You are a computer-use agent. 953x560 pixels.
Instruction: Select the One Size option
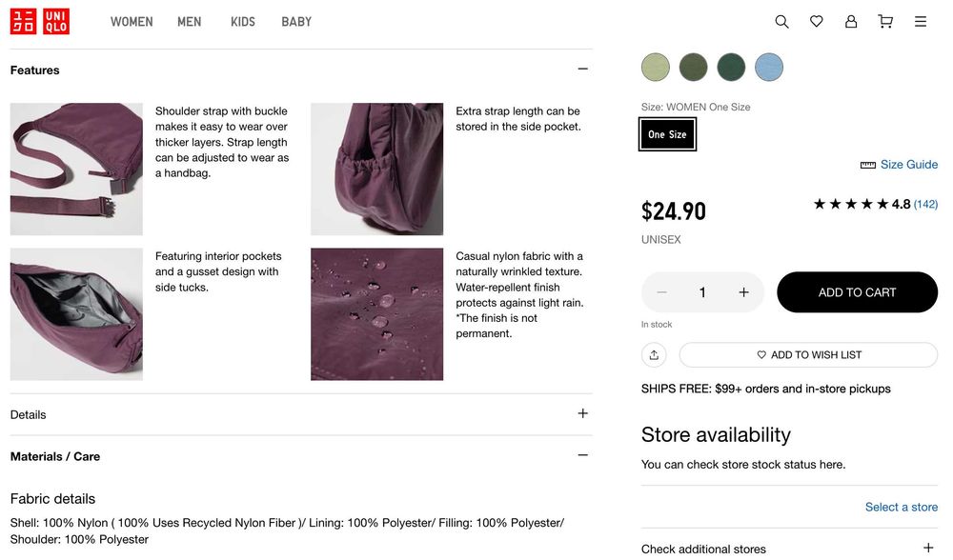click(x=667, y=134)
